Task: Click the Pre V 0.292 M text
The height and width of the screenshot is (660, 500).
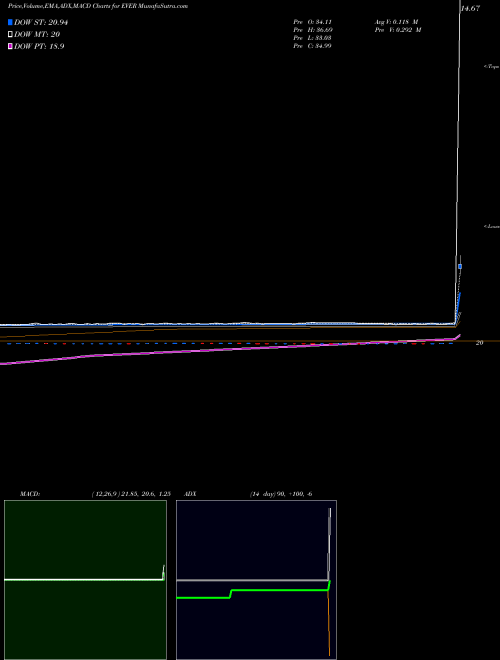Action: [x=398, y=30]
